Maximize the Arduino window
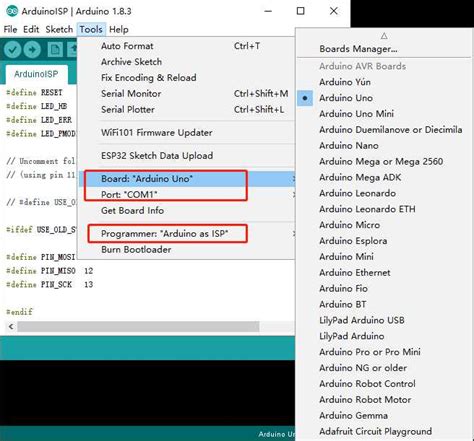 pos(300,11)
